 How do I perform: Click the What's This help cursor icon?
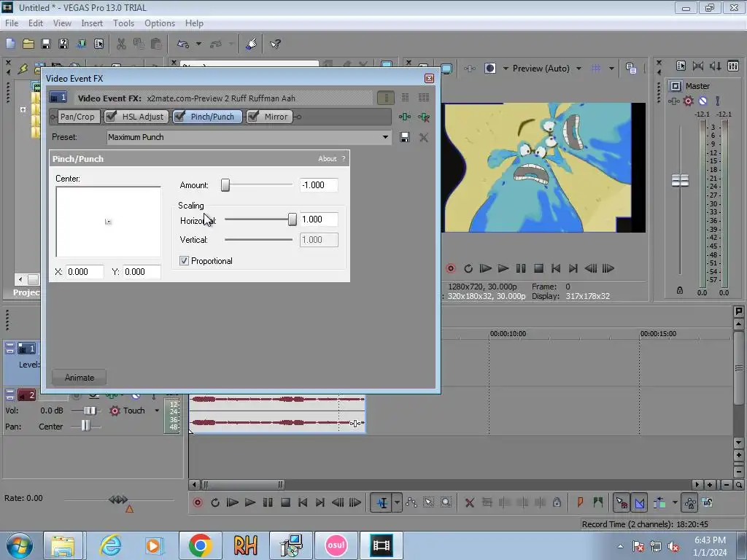(275, 44)
